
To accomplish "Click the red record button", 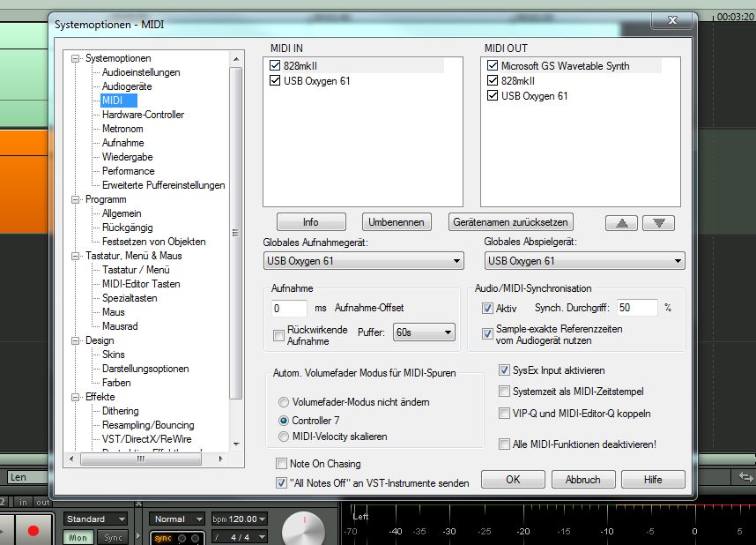I will (34, 532).
